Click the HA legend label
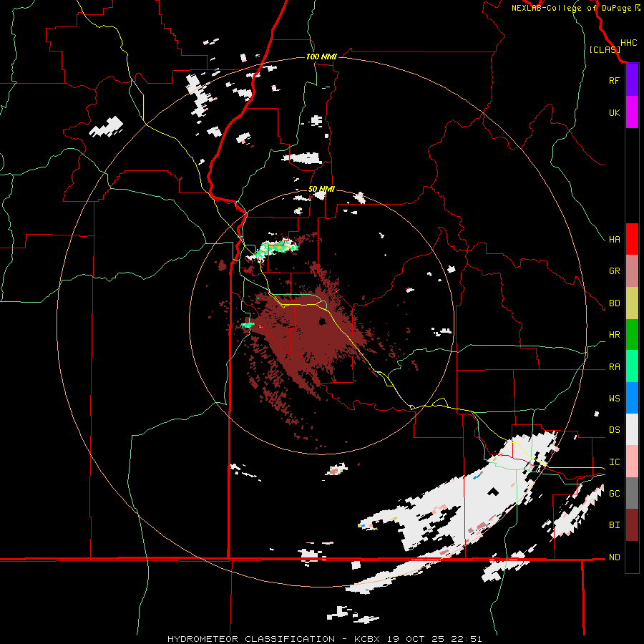Screen dimensions: 644x644 614,240
